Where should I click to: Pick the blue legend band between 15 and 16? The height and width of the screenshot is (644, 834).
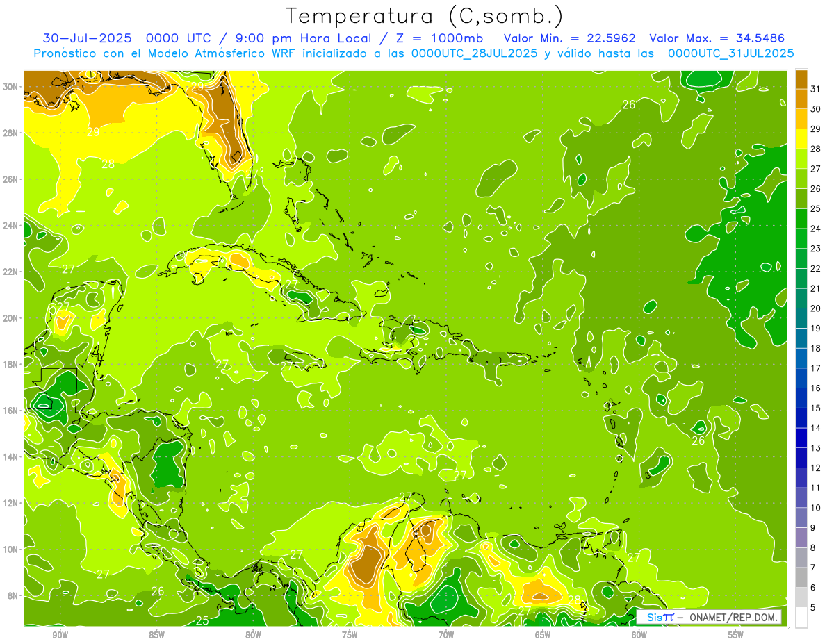801,398
